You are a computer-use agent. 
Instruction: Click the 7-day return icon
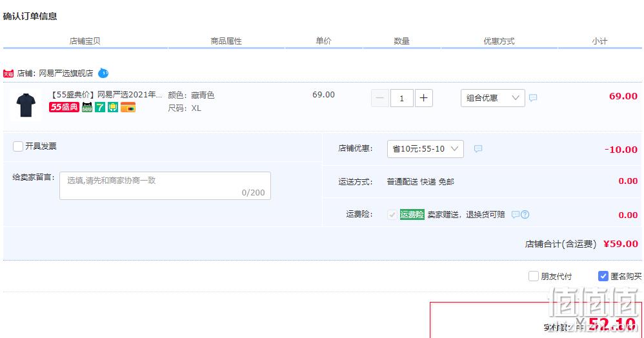[x=100, y=107]
